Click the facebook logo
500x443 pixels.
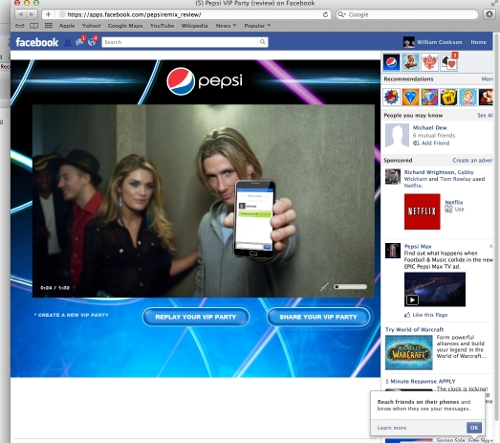[37, 42]
